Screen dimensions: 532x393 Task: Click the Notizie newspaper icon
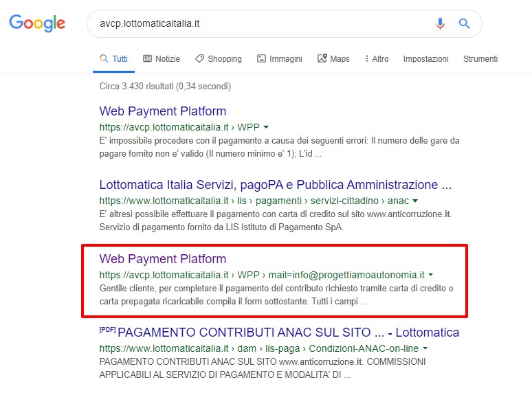click(147, 58)
